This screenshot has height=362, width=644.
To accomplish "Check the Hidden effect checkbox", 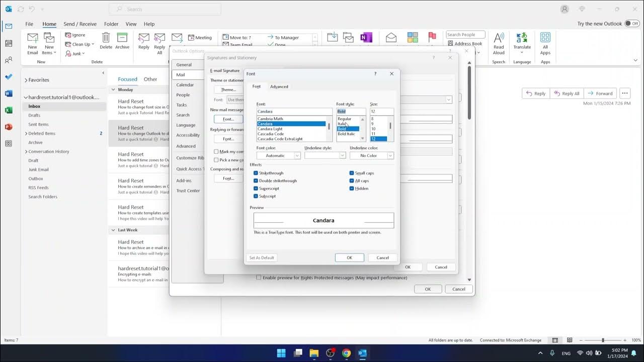I will [x=352, y=189].
